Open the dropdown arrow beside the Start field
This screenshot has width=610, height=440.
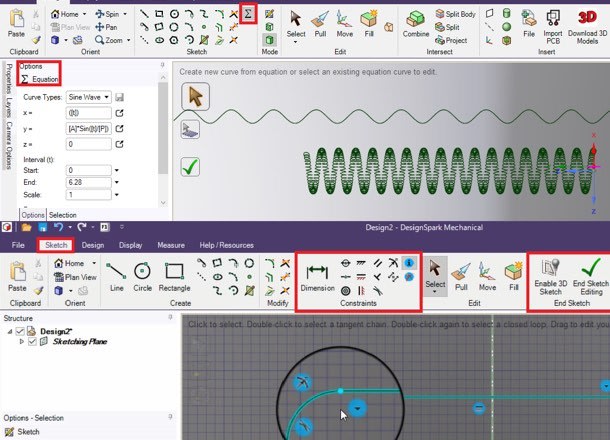click(x=116, y=170)
